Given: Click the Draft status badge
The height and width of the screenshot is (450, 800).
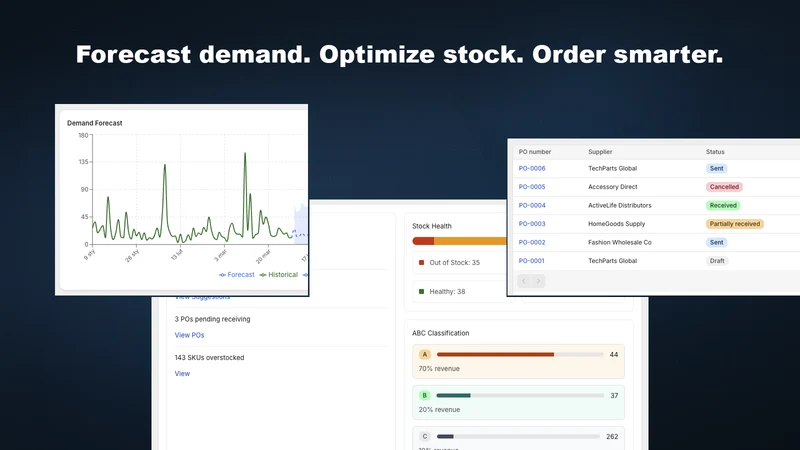Looking at the screenshot, I should click(x=717, y=261).
